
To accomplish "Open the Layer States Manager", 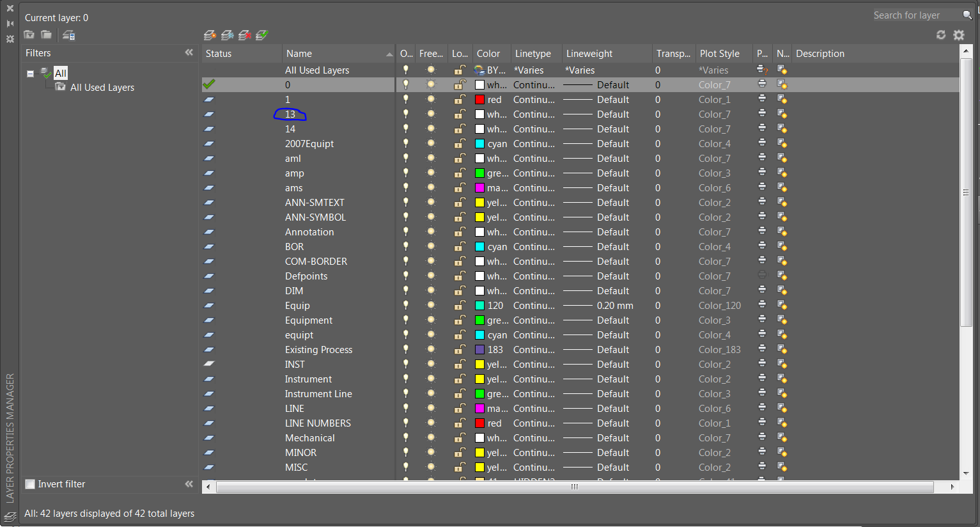I will coord(69,35).
